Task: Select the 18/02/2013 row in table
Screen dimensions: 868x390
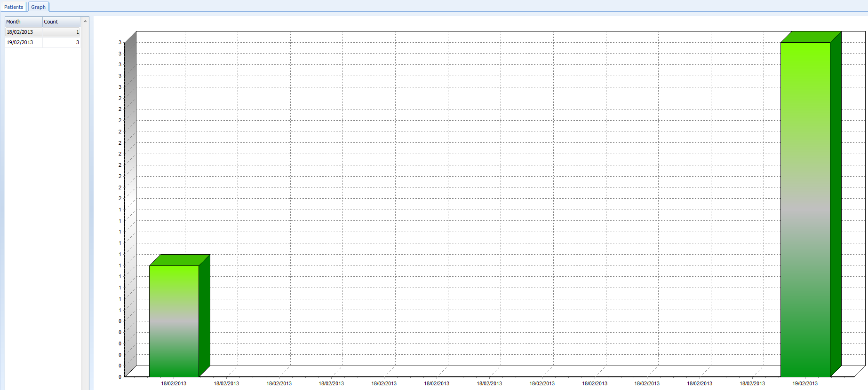Action: click(x=43, y=32)
